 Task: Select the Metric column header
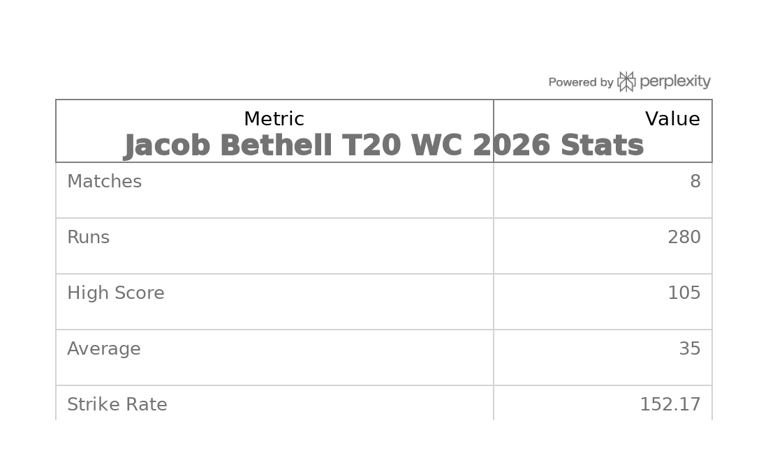point(274,119)
